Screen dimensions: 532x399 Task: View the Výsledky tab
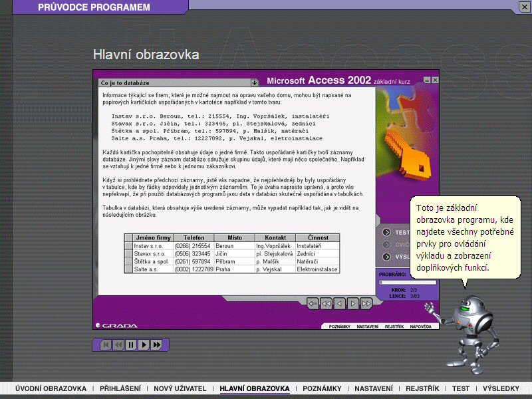pos(501,388)
